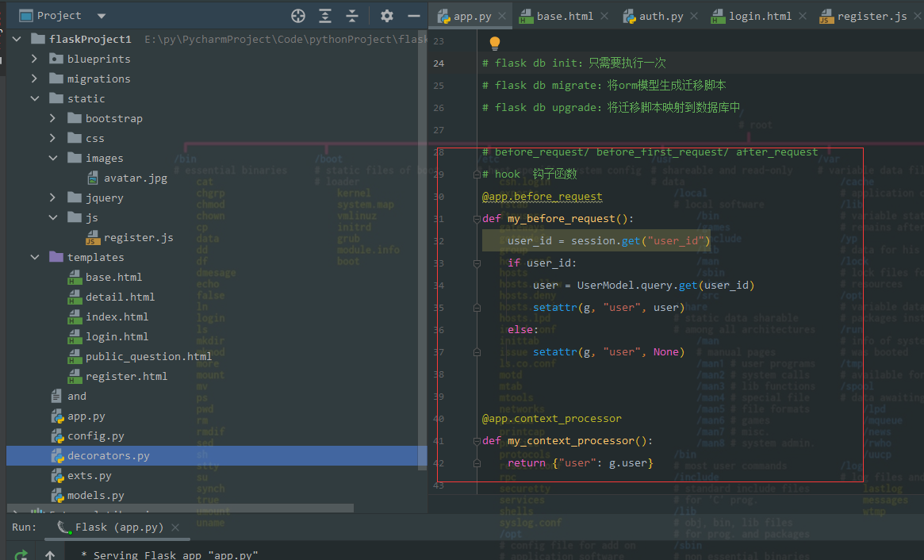
Task: Expand the blueprints folder
Action: [x=34, y=59]
